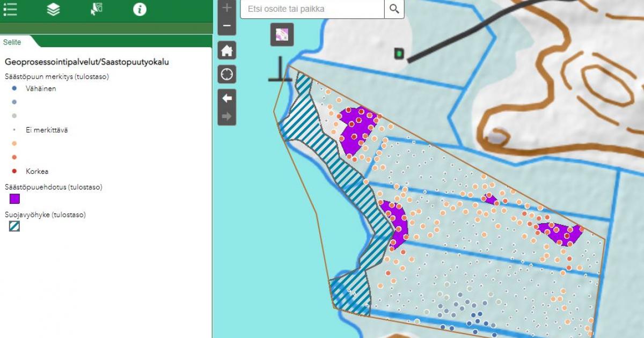Activate the map selection tool icon
The width and height of the screenshot is (644, 338).
tap(97, 9)
